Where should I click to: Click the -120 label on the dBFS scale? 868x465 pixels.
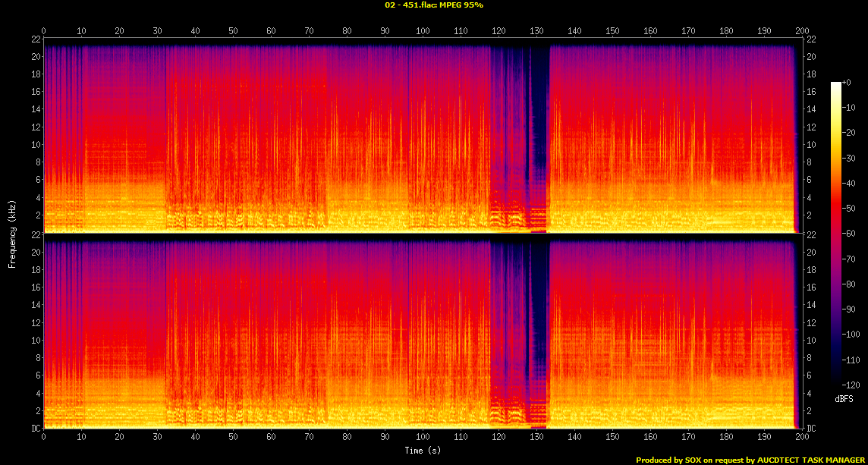pyautogui.click(x=853, y=385)
